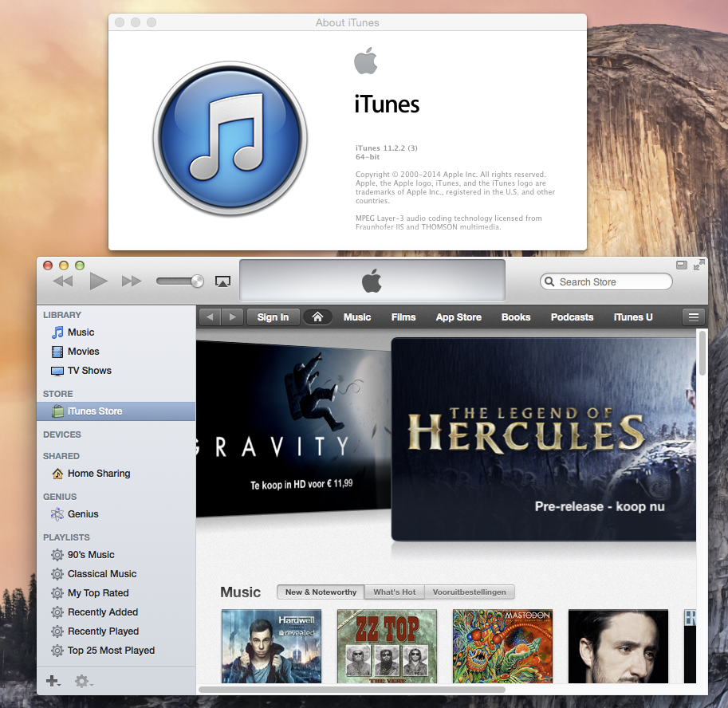Click the gear icon beside Top 25 Most Played
The height and width of the screenshot is (708, 728).
click(57, 651)
